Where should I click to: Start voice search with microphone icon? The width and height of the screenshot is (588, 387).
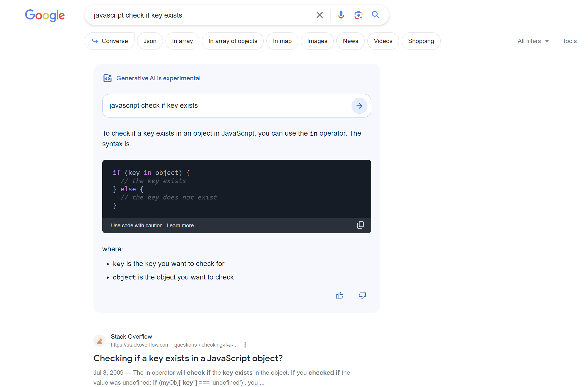coord(341,15)
